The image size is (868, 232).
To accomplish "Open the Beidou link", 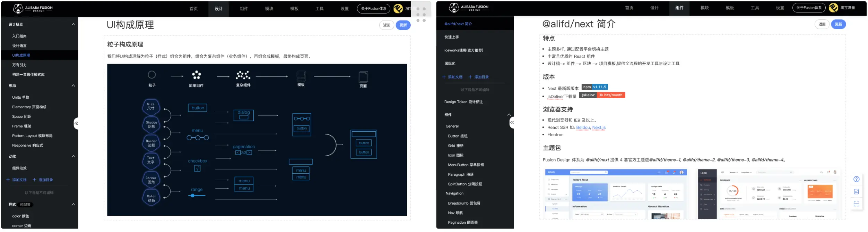I will 583,127.
